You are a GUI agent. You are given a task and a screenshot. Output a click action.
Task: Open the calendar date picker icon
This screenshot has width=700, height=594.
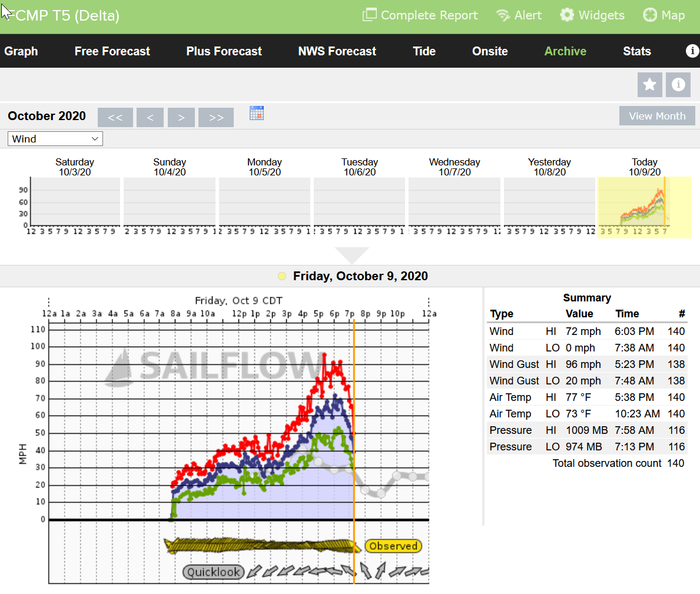click(x=257, y=114)
